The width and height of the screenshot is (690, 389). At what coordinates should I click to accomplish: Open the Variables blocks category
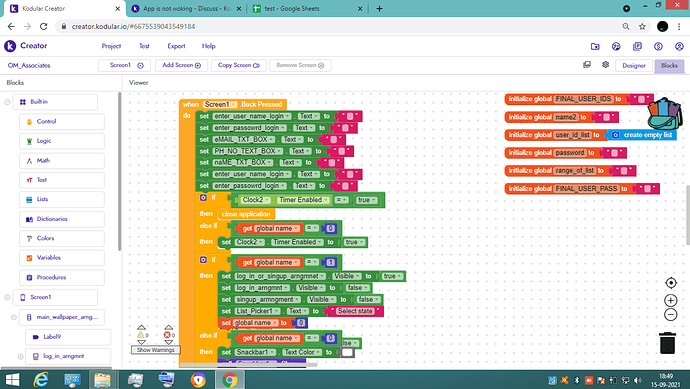[x=62, y=257]
